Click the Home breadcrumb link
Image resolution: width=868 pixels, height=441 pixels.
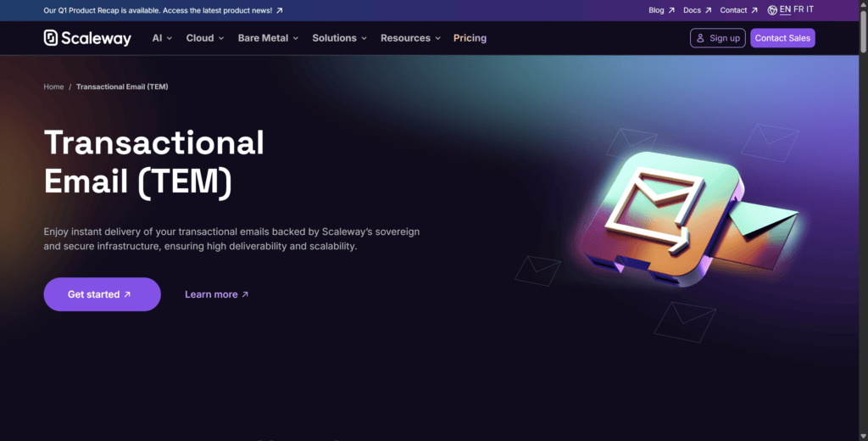coord(53,87)
